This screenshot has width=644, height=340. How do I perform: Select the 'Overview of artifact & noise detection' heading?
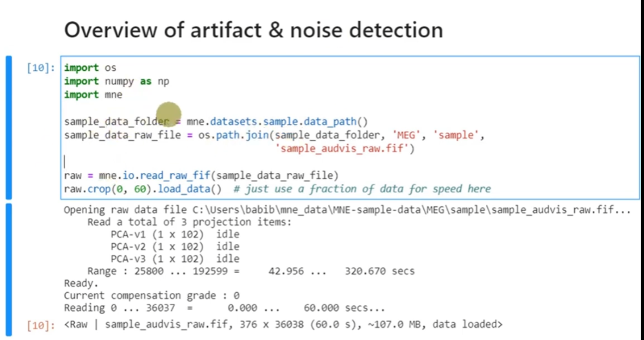(254, 30)
